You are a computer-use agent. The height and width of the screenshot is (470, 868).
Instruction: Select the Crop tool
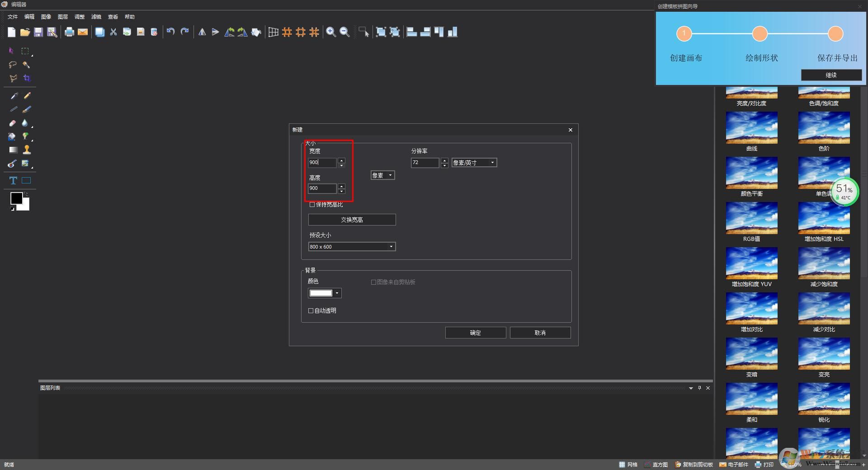27,78
